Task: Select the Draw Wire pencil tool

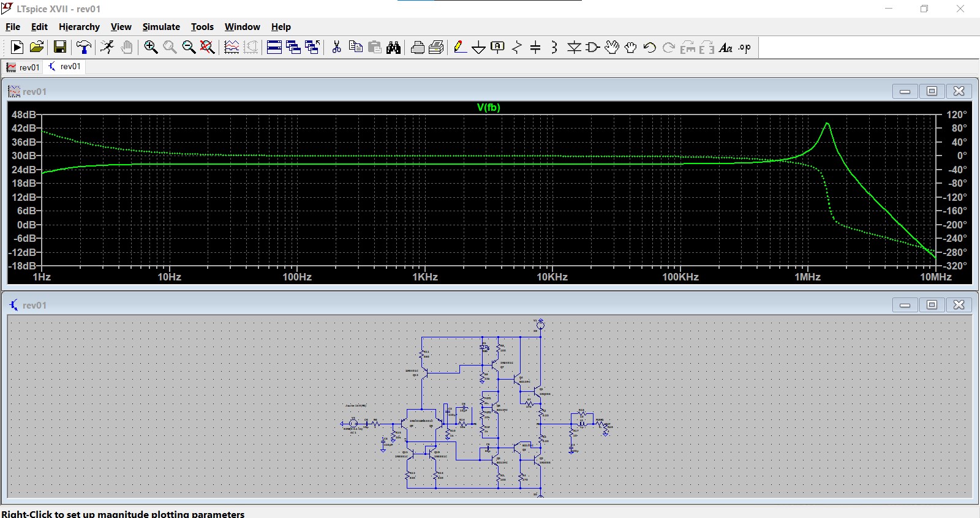Action: coord(460,47)
